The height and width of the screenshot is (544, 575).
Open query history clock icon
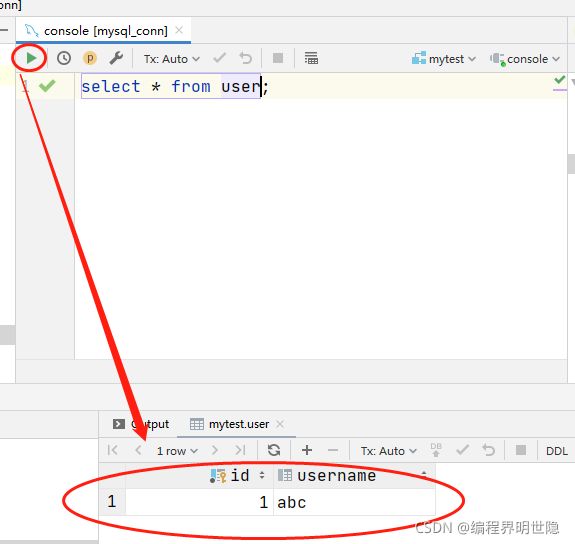tap(64, 58)
